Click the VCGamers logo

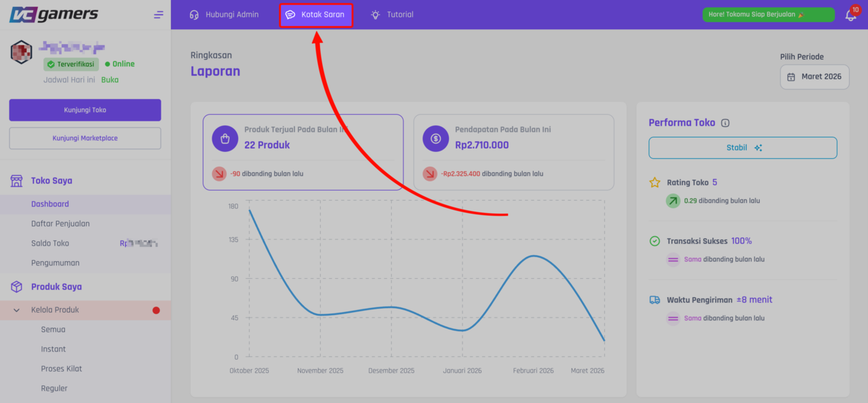tap(54, 14)
